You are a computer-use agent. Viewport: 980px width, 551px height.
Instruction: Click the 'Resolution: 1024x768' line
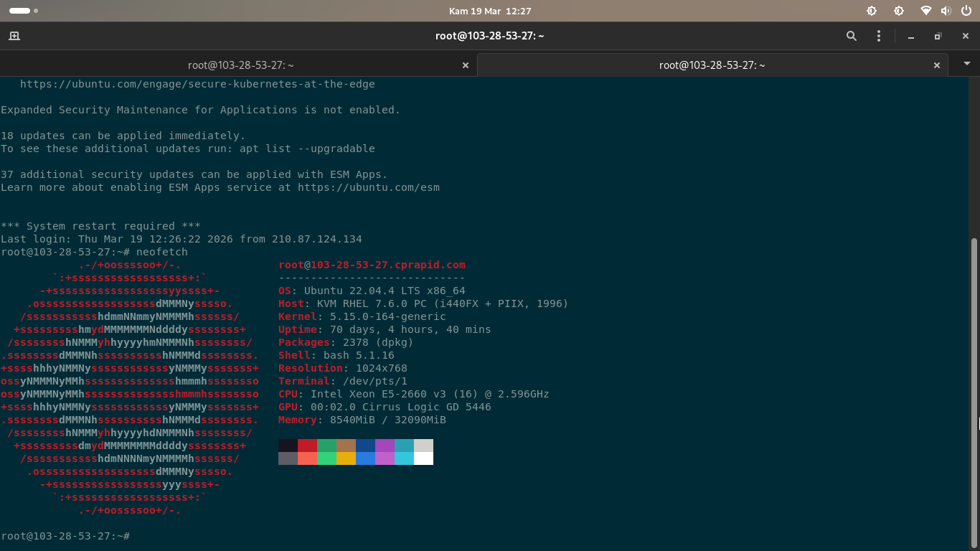click(x=343, y=368)
